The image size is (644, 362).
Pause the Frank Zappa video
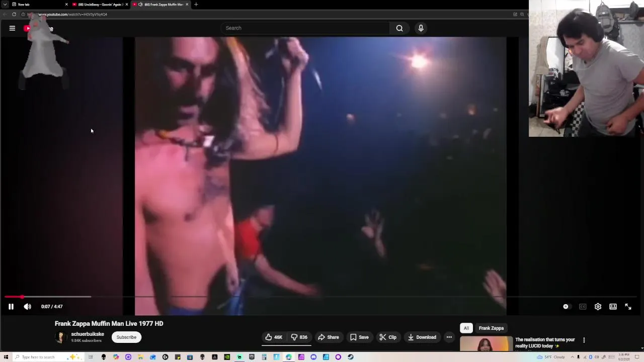11,306
